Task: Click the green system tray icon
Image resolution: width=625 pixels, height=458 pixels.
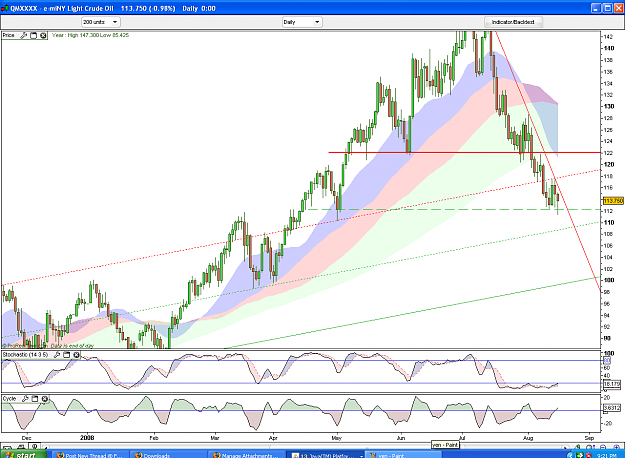Action: coord(580,455)
